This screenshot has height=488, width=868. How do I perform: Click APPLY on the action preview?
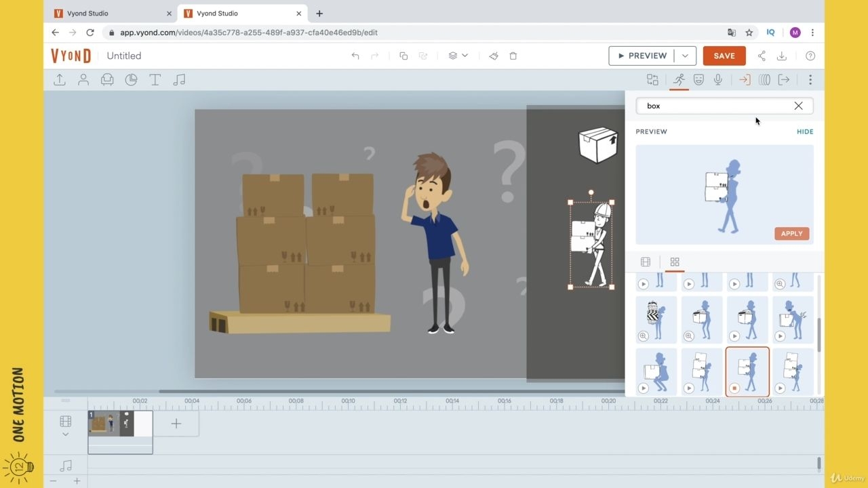[x=791, y=234]
